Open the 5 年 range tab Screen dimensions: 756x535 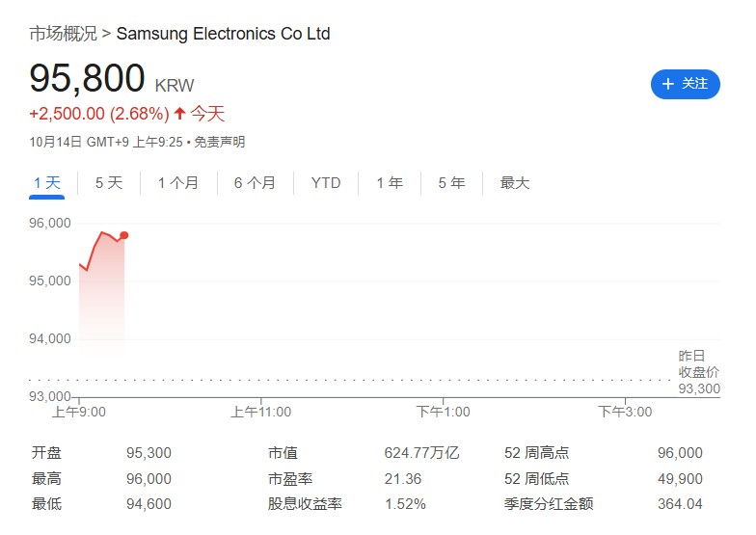451,183
